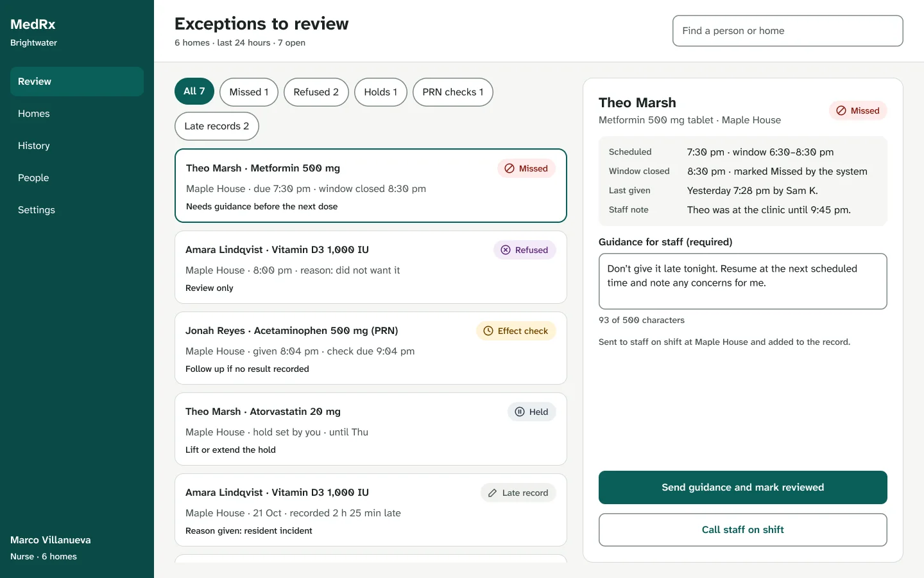Click 'Lift or extend the hold' text
Image resolution: width=924 pixels, height=578 pixels.
pos(230,450)
